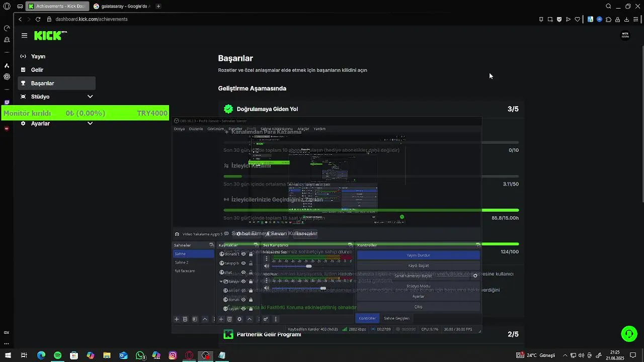Open browser downloads icon
Image resolution: width=644 pixels, height=362 pixels.
coord(626,19)
